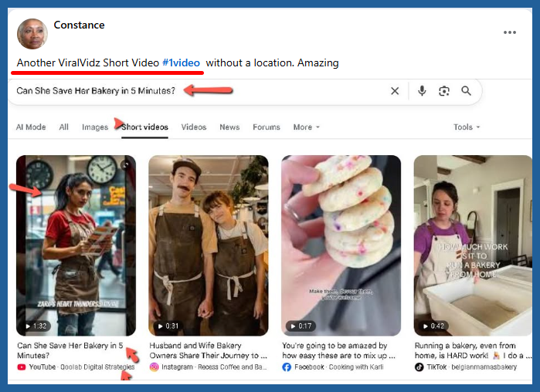
Task: Switch to the Images tab
Action: click(95, 127)
